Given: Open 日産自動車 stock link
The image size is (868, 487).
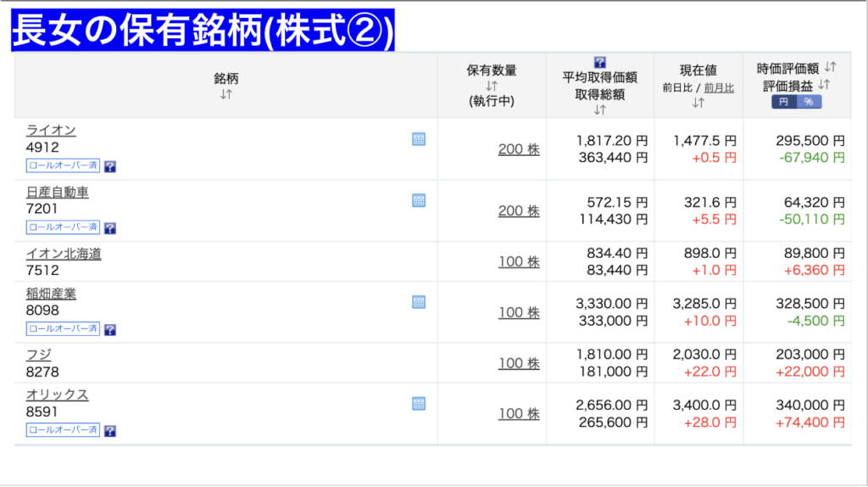Looking at the screenshot, I should click(x=57, y=193).
